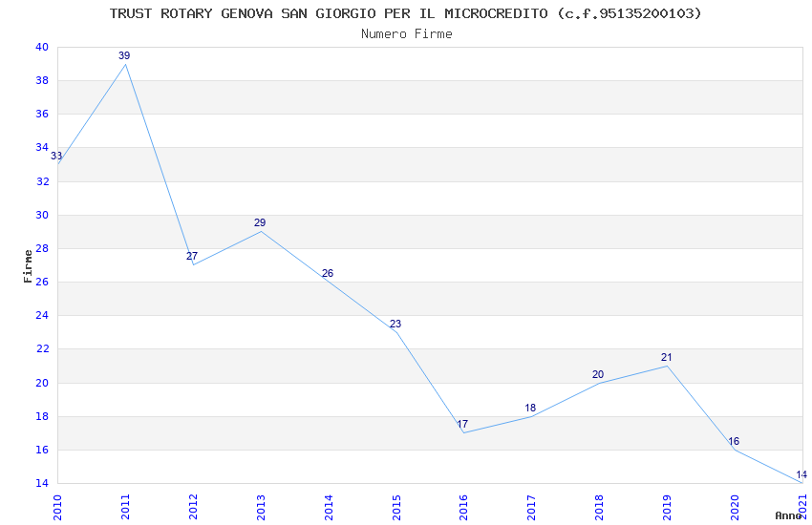Click y-axis tick value 32
812x525 pixels.
pyautogui.click(x=42, y=181)
